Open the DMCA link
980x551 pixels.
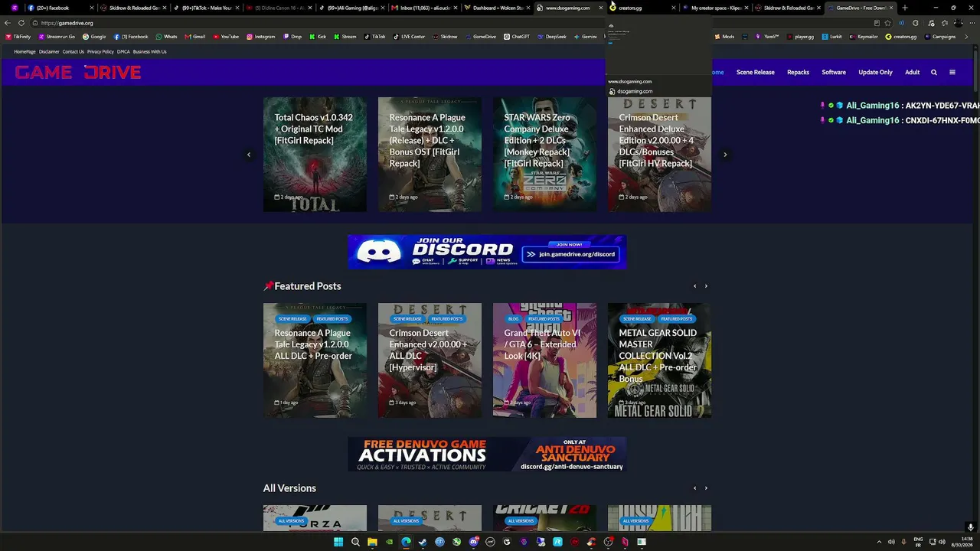pos(123,52)
